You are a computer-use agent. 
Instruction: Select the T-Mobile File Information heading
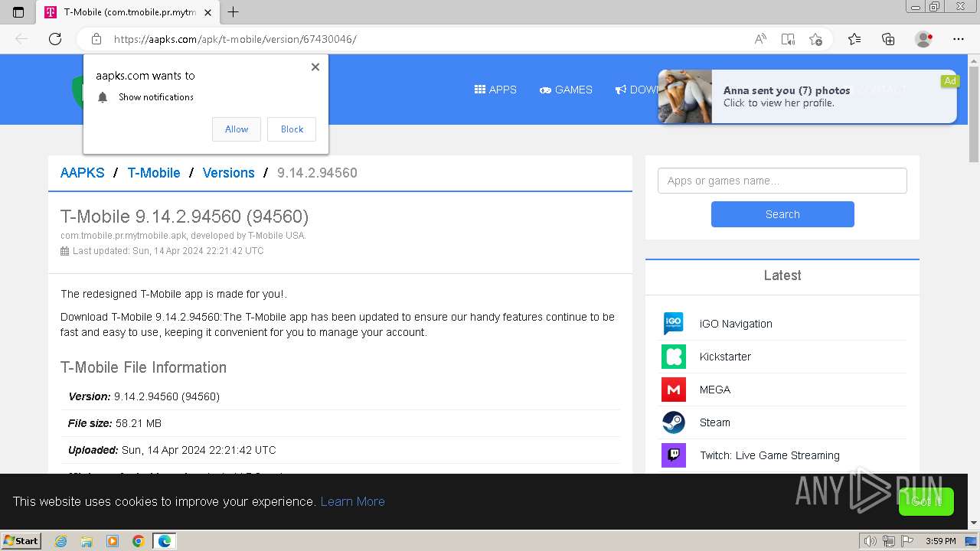click(x=143, y=367)
